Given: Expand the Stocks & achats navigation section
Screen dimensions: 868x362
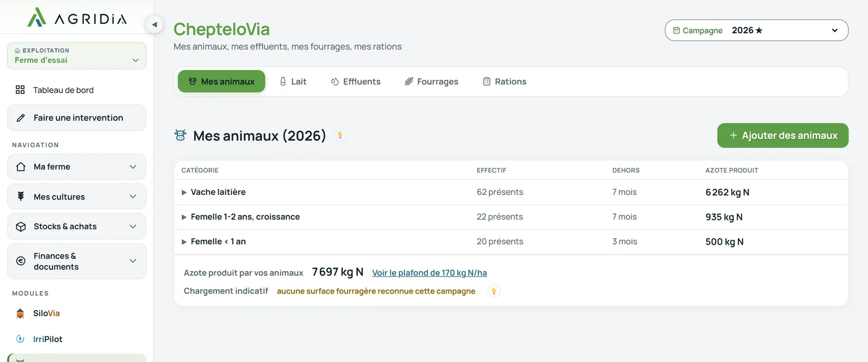Looking at the screenshot, I should [76, 226].
